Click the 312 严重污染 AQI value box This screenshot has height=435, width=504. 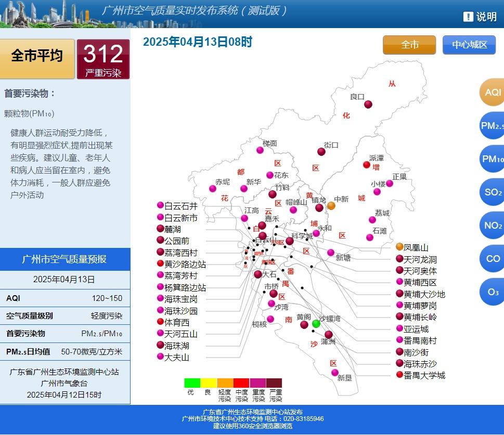tap(103, 59)
